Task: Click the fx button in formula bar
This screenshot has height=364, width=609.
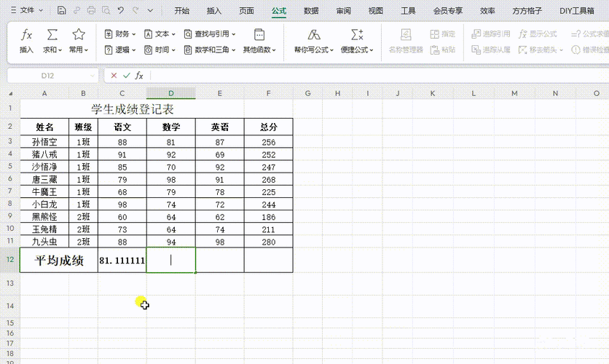Action: click(x=139, y=76)
